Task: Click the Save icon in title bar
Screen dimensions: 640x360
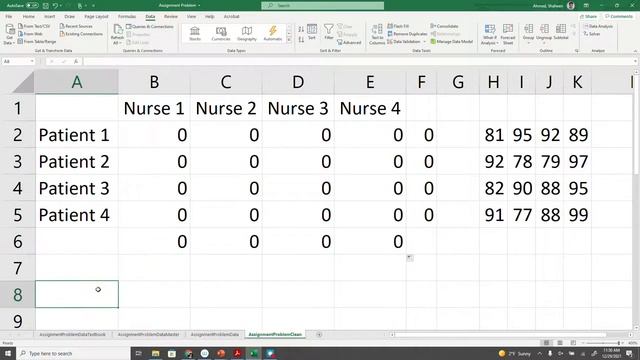Action: pos(46,6)
